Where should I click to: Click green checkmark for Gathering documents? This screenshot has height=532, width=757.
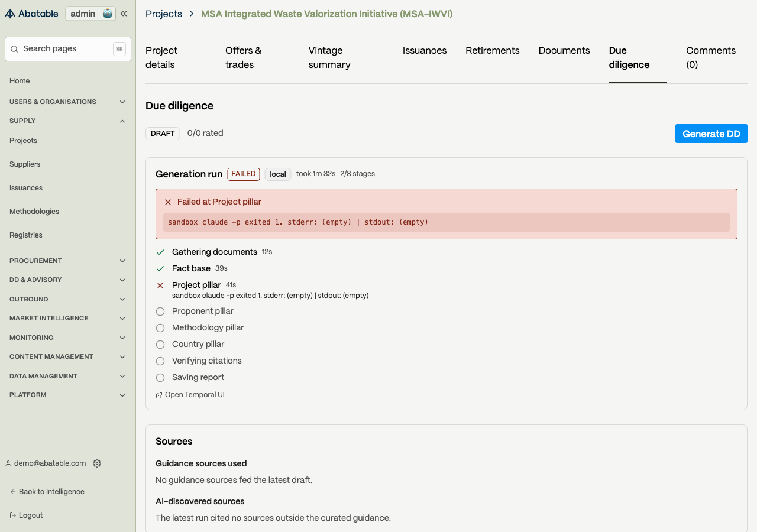coord(160,252)
